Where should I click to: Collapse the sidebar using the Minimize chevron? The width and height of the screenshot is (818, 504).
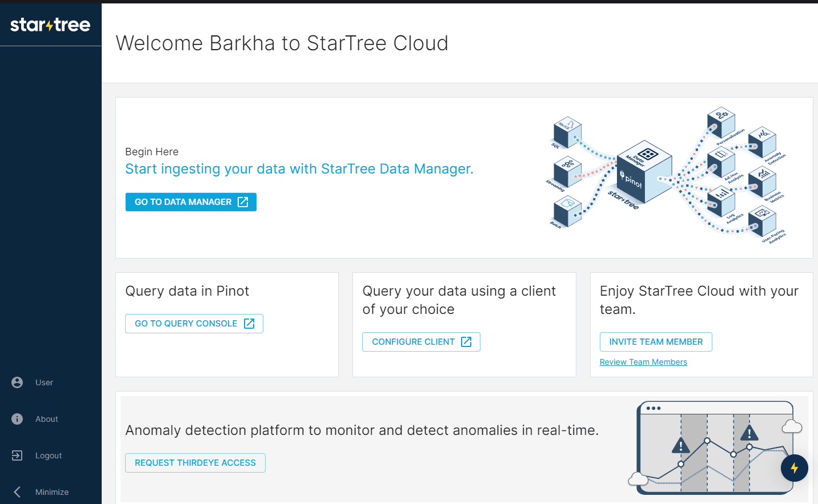[x=17, y=491]
